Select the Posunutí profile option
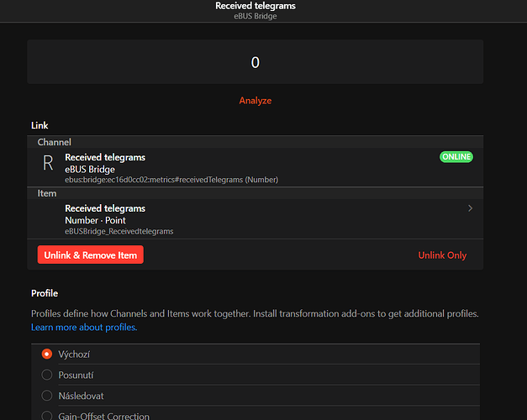 tap(47, 375)
